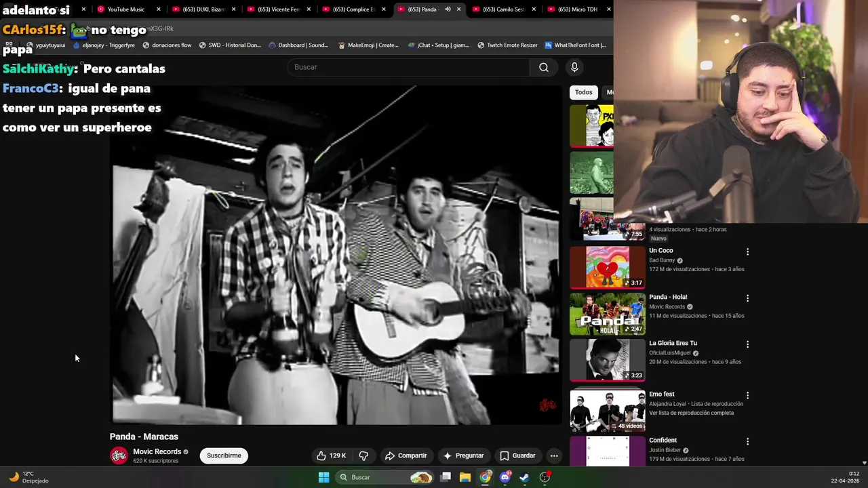
Task: Open the Twitch Emote Resizer bookmark
Action: [507, 45]
